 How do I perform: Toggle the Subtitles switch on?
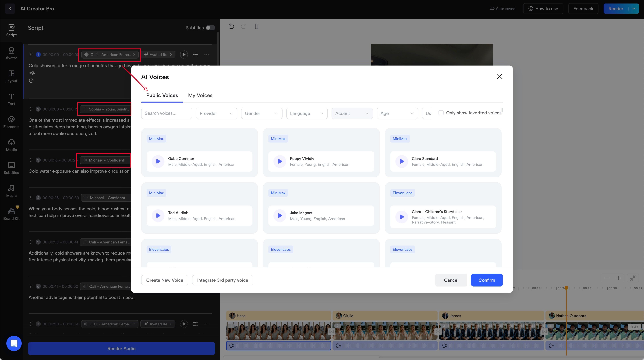tap(210, 28)
